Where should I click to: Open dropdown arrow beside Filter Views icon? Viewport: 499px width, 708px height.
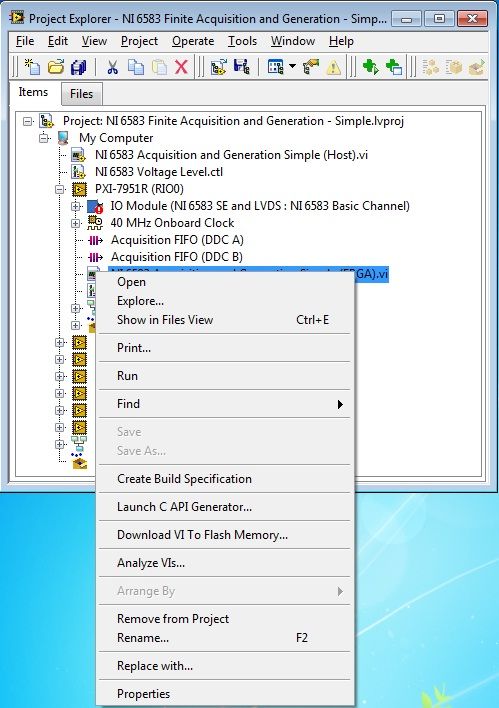click(292, 66)
